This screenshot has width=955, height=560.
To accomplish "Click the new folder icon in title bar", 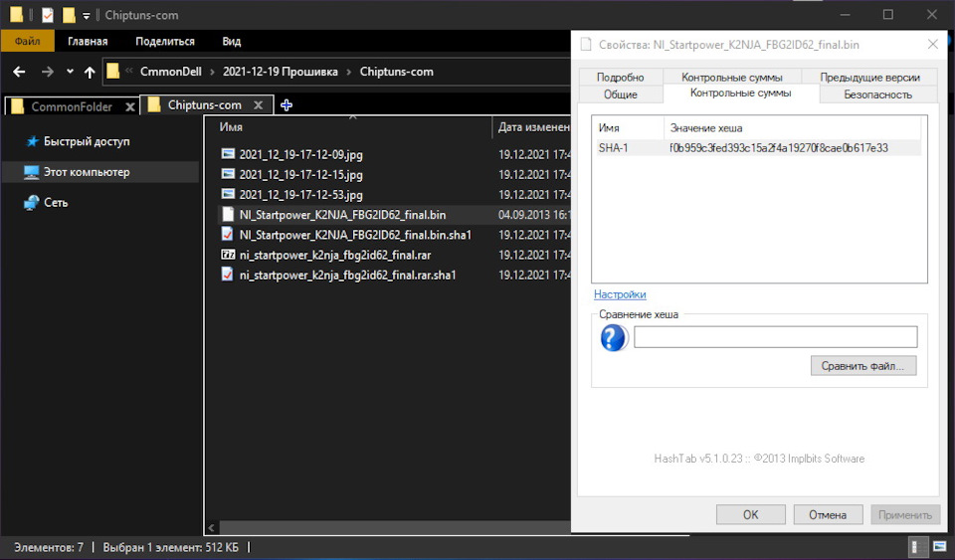I will click(x=69, y=15).
